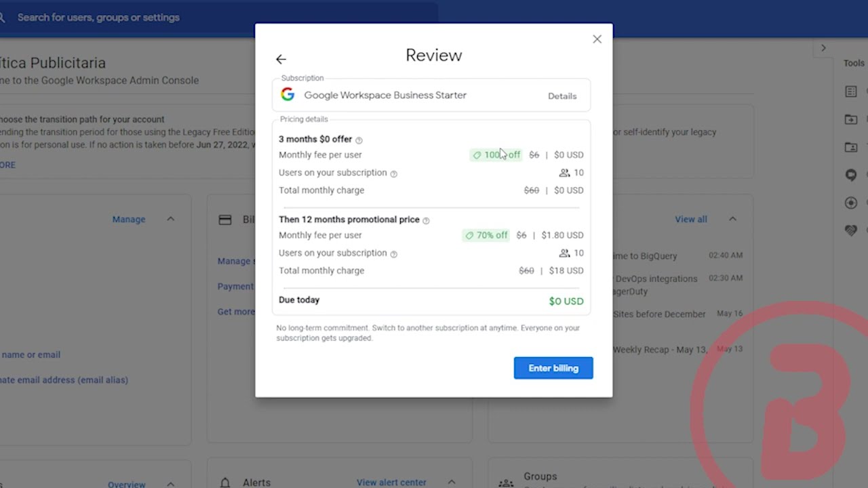Image resolution: width=868 pixels, height=488 pixels.
Task: Open help icon beside 12 months promotional price
Action: 426,220
